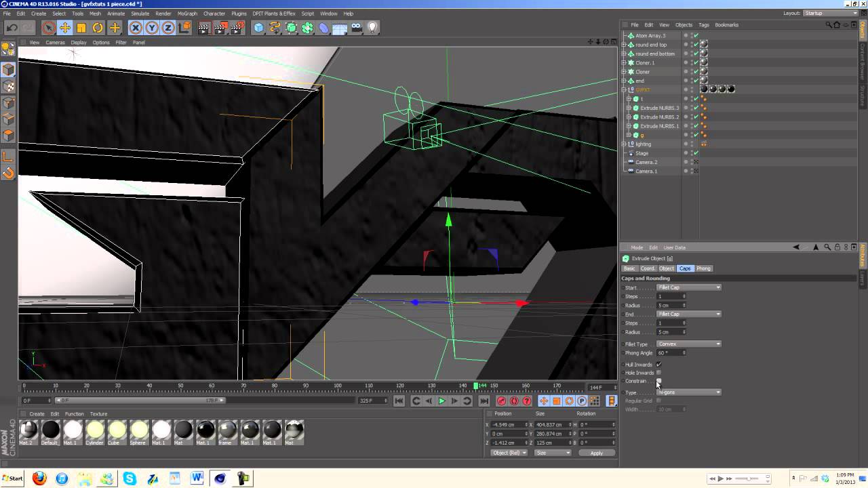
Task: Select the Rotate tool in top toolbar
Action: (98, 28)
